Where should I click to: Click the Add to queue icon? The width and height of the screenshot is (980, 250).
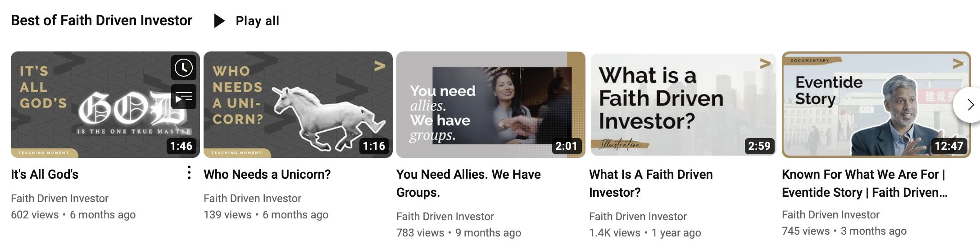pos(184,97)
